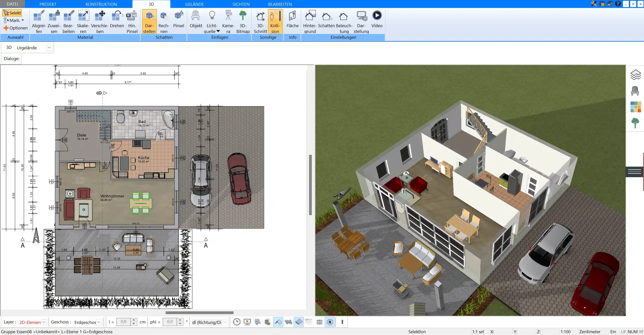Open the help question mark icon
The height and width of the screenshot is (335, 644).
point(618,4)
